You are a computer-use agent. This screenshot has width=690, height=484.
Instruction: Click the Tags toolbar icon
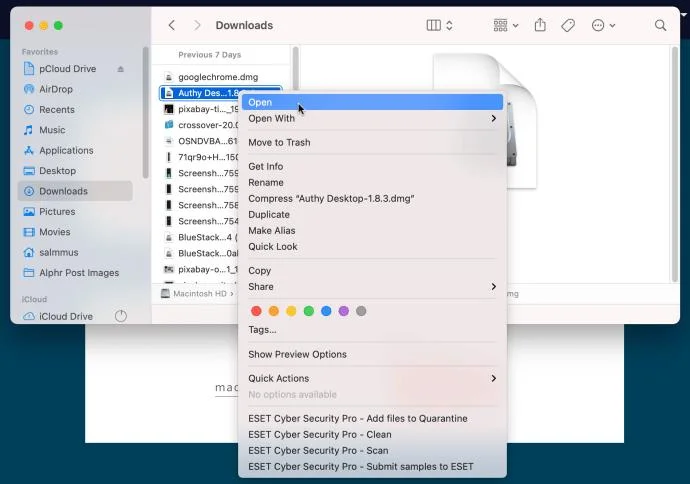(x=568, y=26)
